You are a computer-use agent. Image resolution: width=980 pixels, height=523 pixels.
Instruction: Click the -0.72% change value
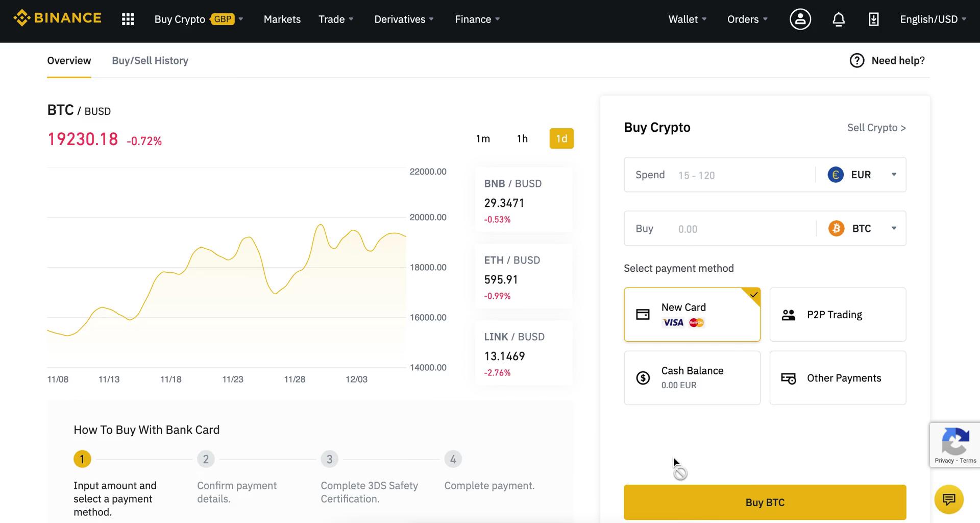tap(144, 141)
